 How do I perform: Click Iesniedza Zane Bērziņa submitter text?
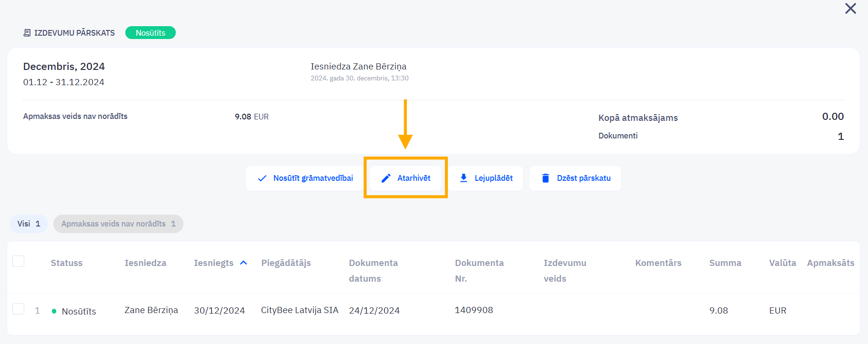(358, 67)
